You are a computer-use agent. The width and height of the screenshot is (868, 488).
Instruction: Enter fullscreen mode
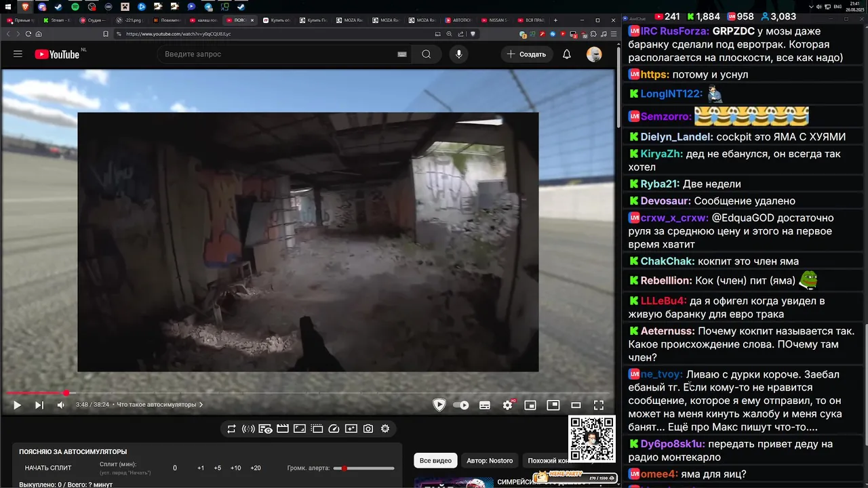coord(599,405)
